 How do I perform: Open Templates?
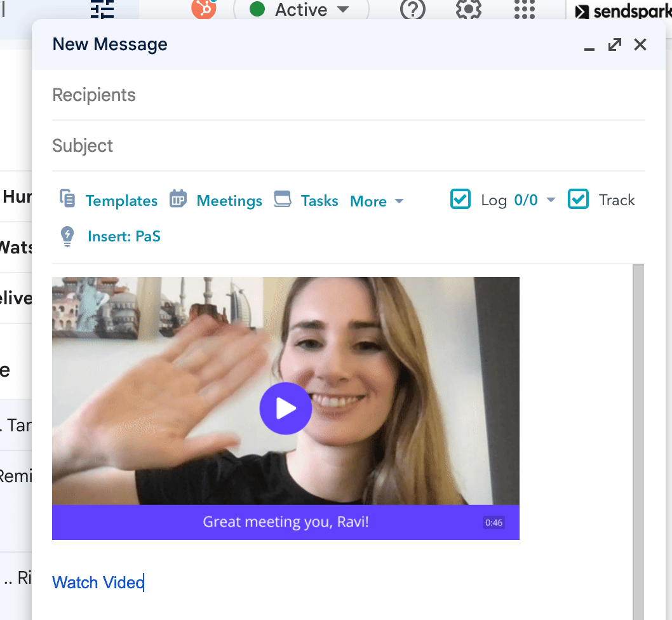(121, 201)
